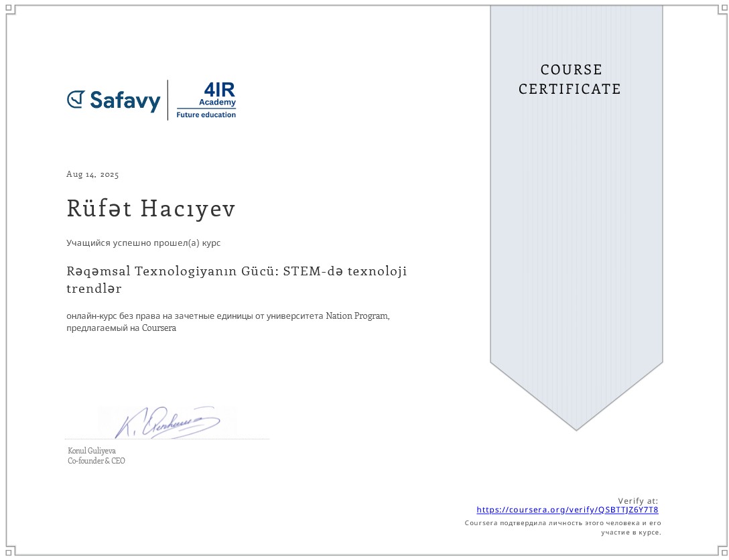Click the top-right corner square ornament

(720, 8)
